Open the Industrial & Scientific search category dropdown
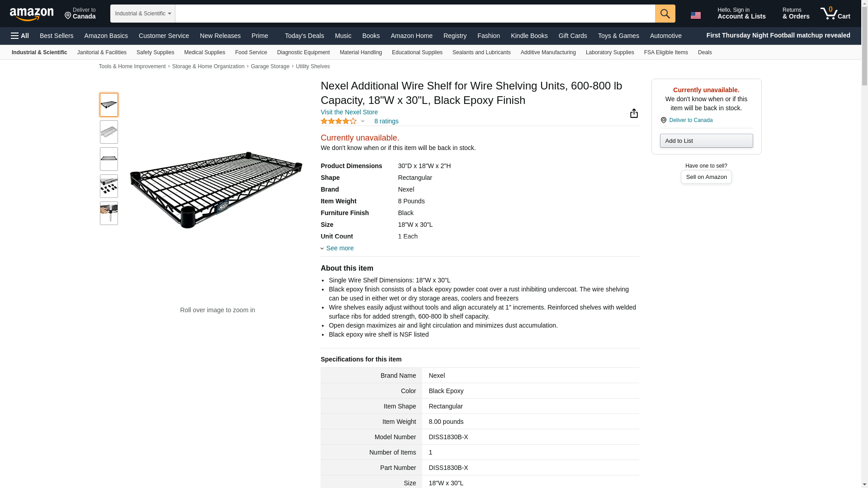The width and height of the screenshot is (868, 488). [142, 14]
